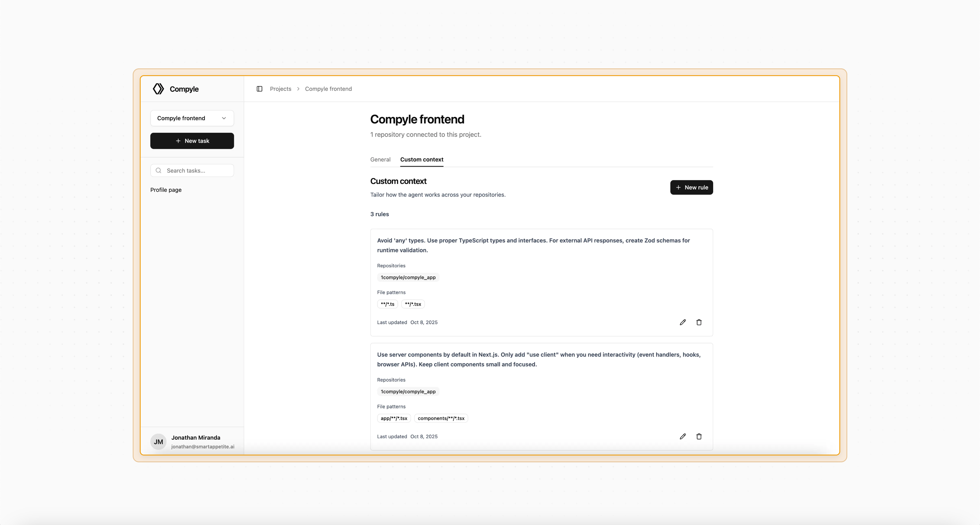Open Jonathan Miranda's JM avatar
This screenshot has width=980, height=525.
(158, 442)
